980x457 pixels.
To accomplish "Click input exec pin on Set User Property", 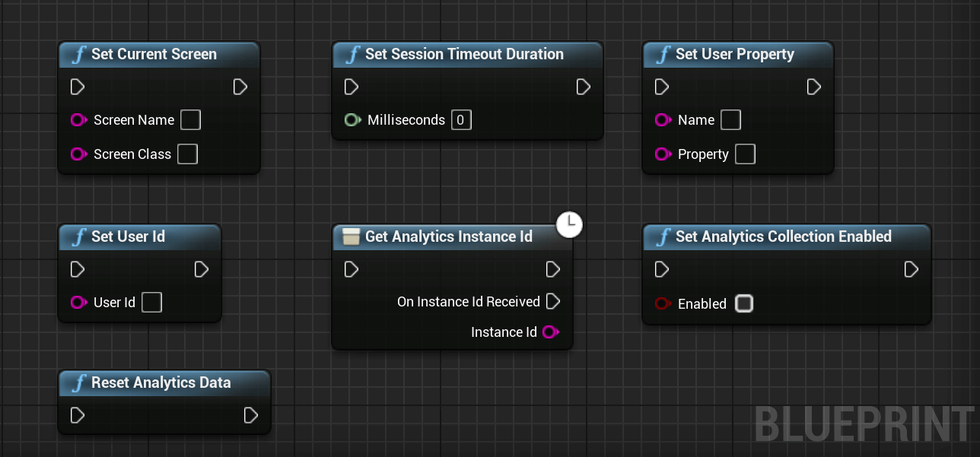I will tap(661, 87).
